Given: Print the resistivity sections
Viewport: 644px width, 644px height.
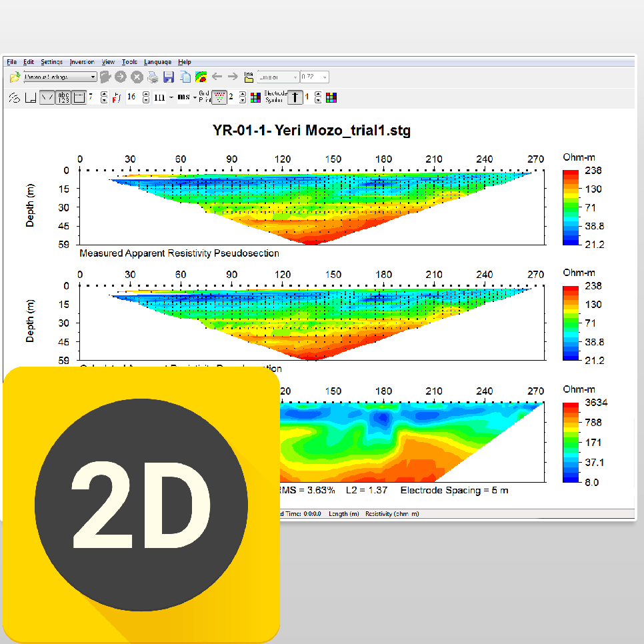Looking at the screenshot, I should (x=152, y=77).
